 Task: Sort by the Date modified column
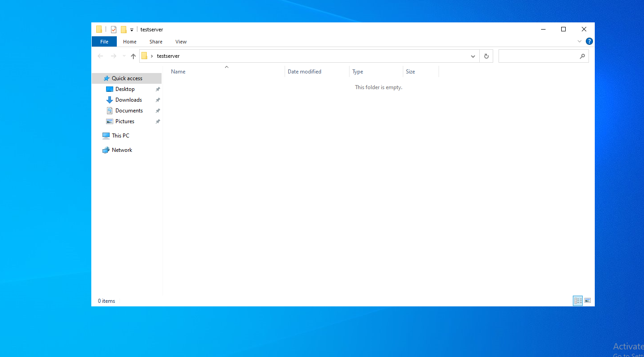[x=317, y=72]
